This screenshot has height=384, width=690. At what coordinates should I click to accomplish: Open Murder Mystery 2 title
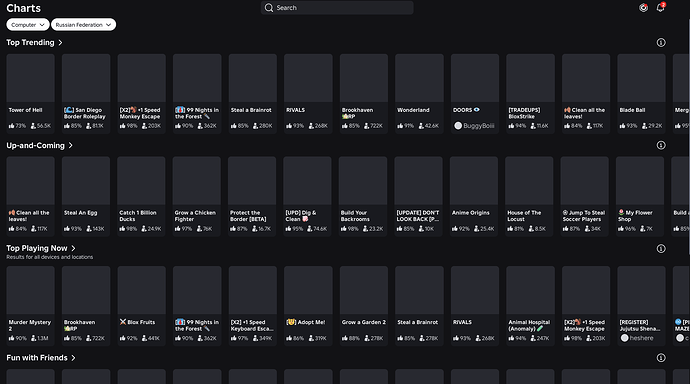click(x=30, y=325)
